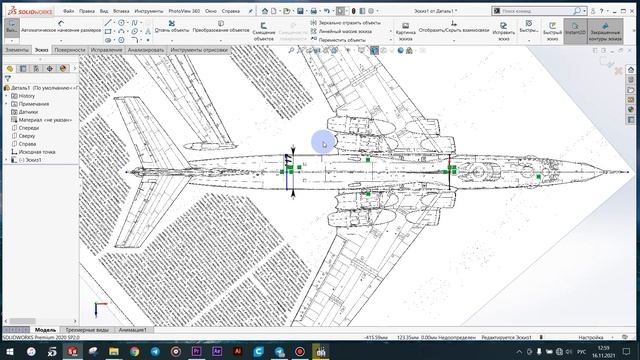
Task: Click the feature tree filter icon
Action: [x=8, y=78]
